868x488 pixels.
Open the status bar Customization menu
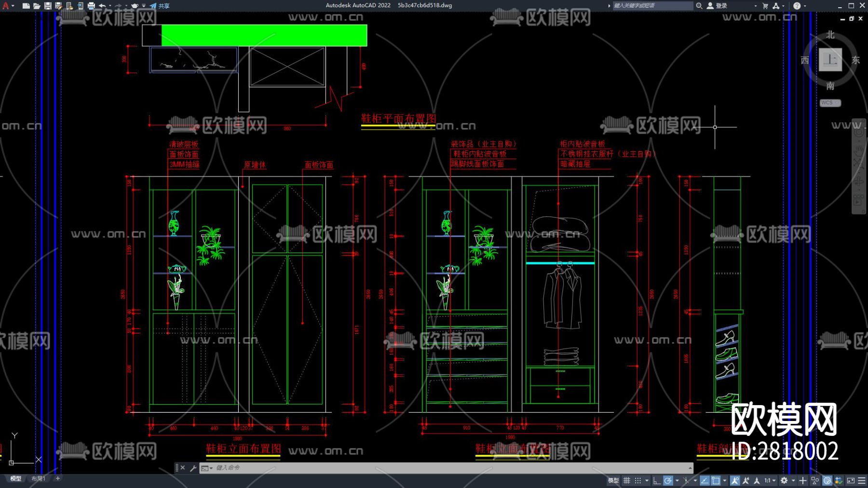(x=862, y=480)
